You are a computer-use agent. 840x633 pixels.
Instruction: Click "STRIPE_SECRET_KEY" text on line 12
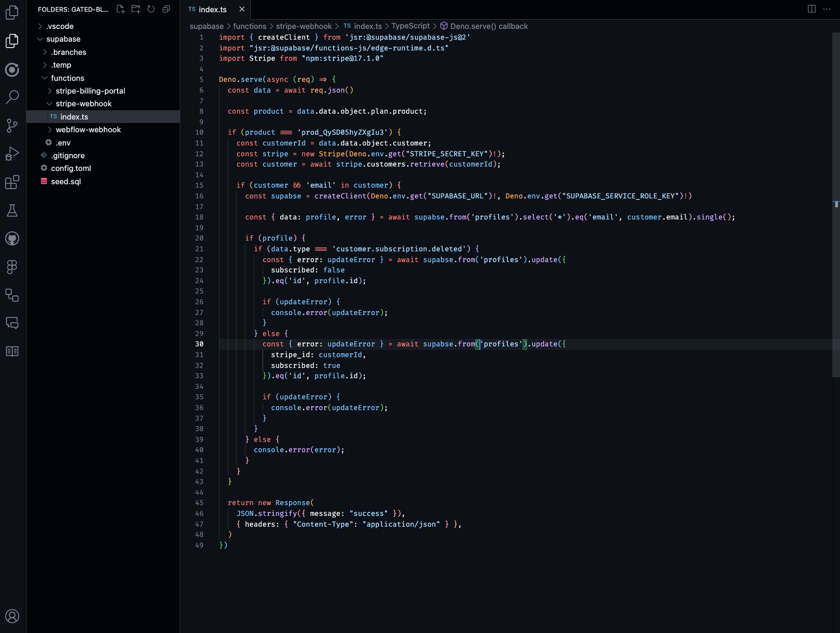pyautogui.click(x=447, y=154)
